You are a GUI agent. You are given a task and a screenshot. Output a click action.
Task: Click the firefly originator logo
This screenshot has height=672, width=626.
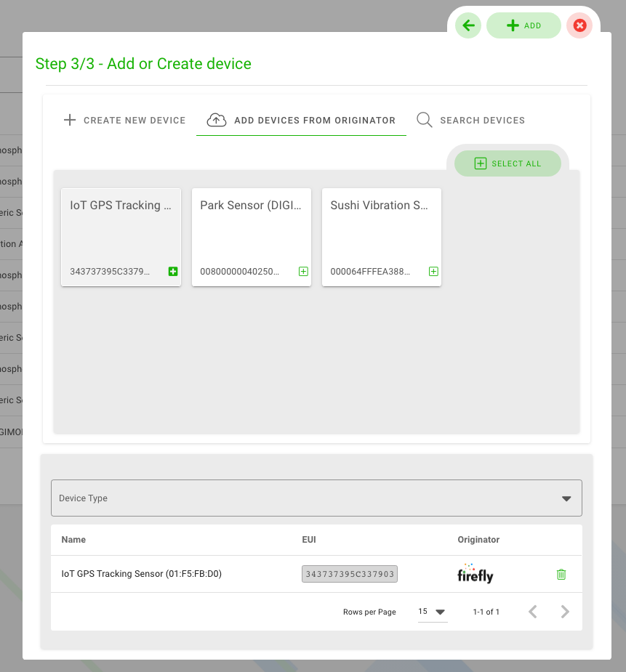click(x=475, y=574)
